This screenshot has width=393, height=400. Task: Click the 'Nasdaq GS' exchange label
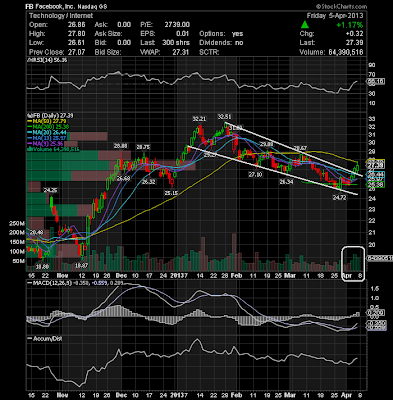92,6
